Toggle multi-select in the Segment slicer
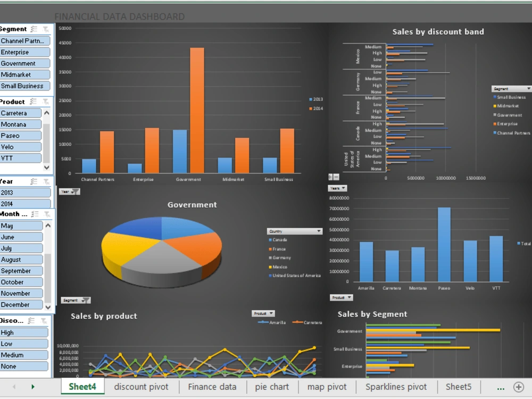The height and width of the screenshot is (399, 532). (34, 29)
